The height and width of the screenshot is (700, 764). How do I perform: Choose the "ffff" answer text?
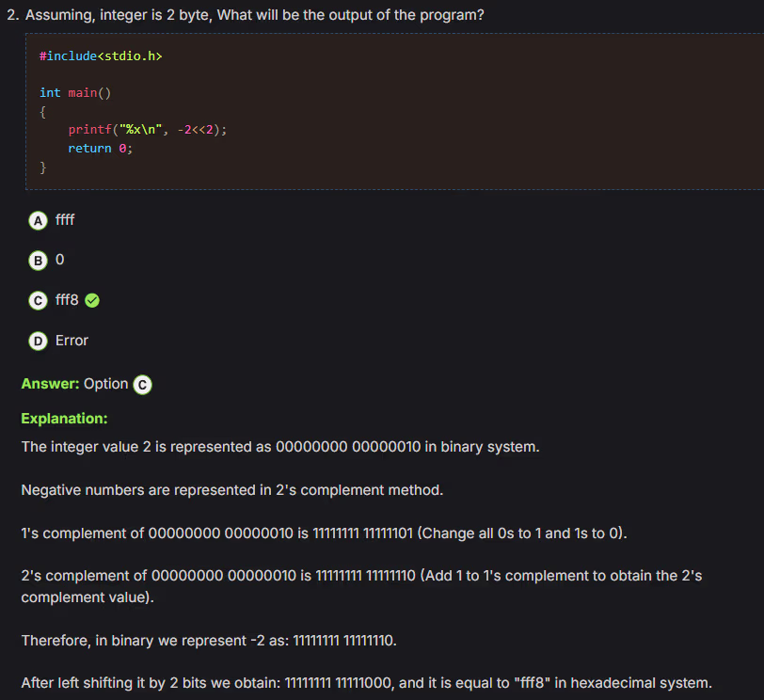tap(65, 220)
